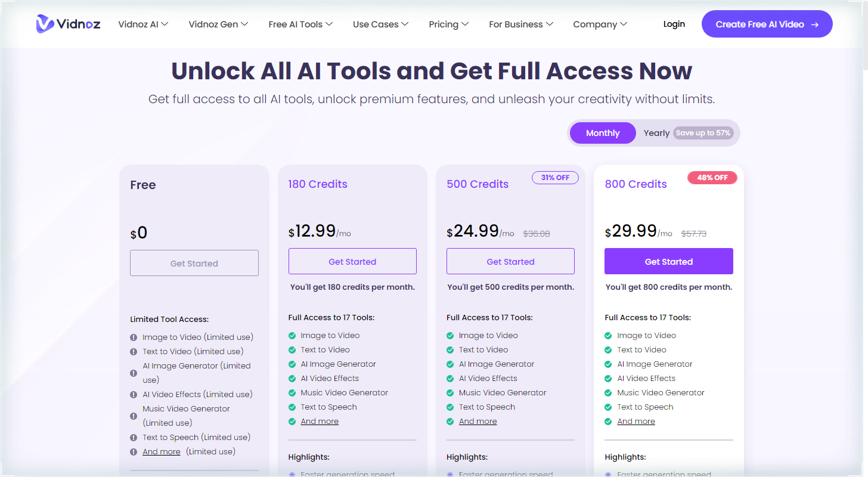Viewport: 868px width, 477px height.
Task: Click checkmark beside Text to Video in 500 Credits
Action: [x=450, y=350]
